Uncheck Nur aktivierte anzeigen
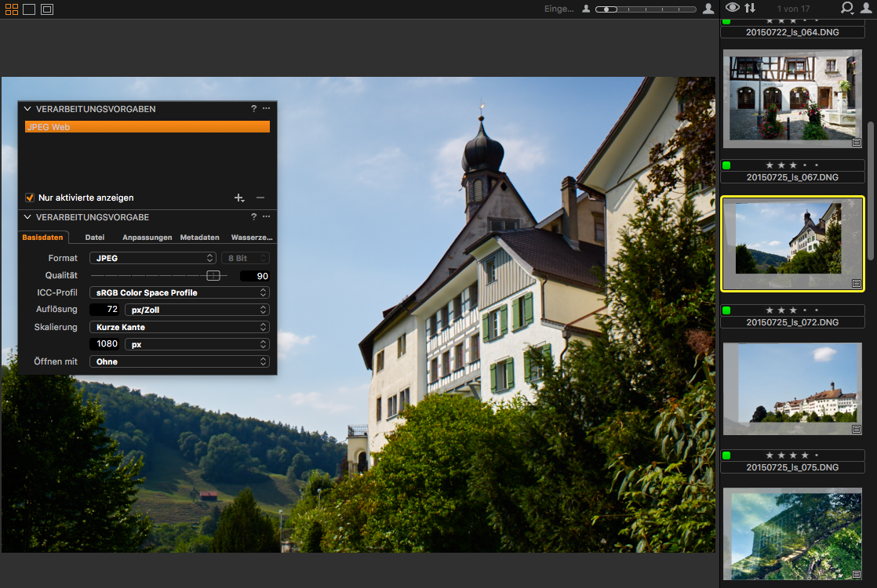The height and width of the screenshot is (588, 877). tap(30, 198)
